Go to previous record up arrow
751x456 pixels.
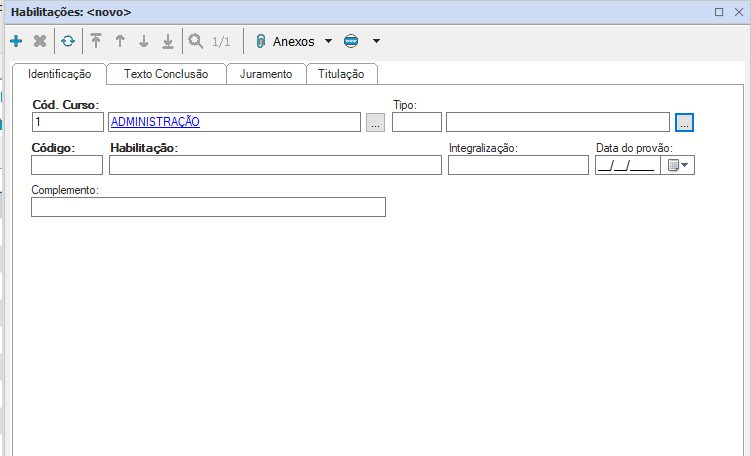coord(120,41)
